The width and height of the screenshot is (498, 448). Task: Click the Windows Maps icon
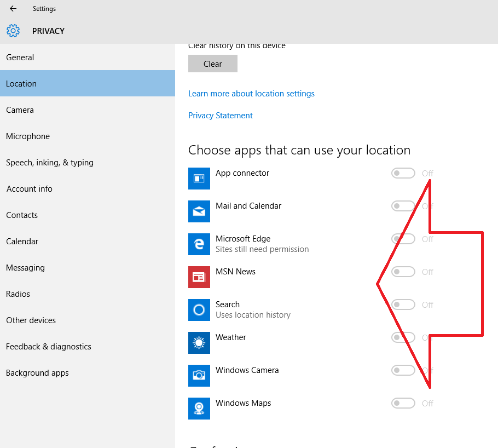(199, 409)
